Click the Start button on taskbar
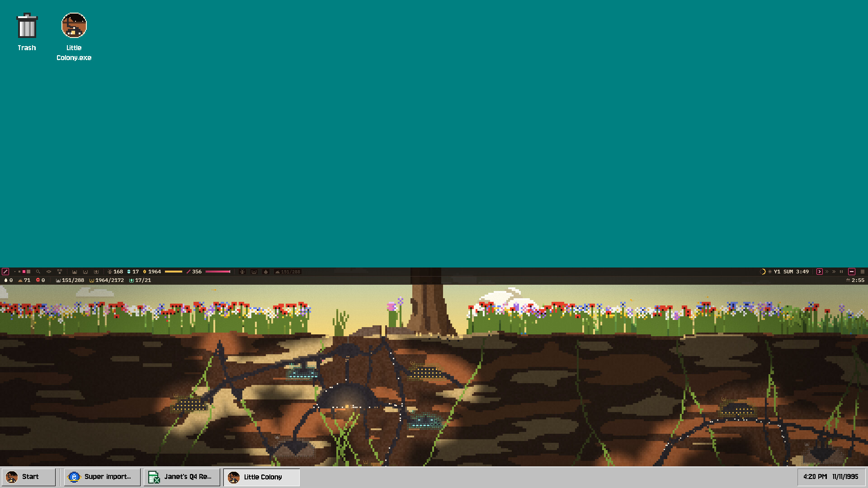 pyautogui.click(x=28, y=477)
